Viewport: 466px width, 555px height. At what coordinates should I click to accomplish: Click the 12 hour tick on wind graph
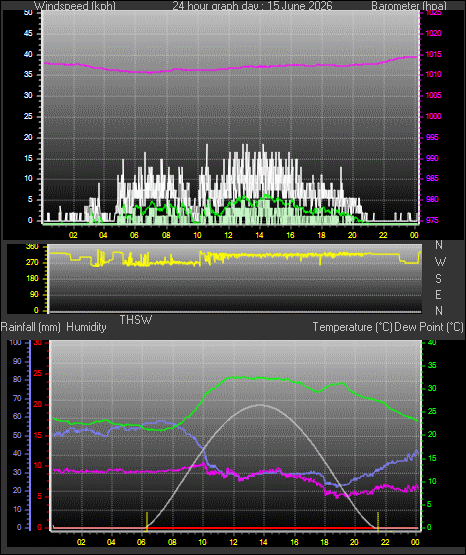228,235
